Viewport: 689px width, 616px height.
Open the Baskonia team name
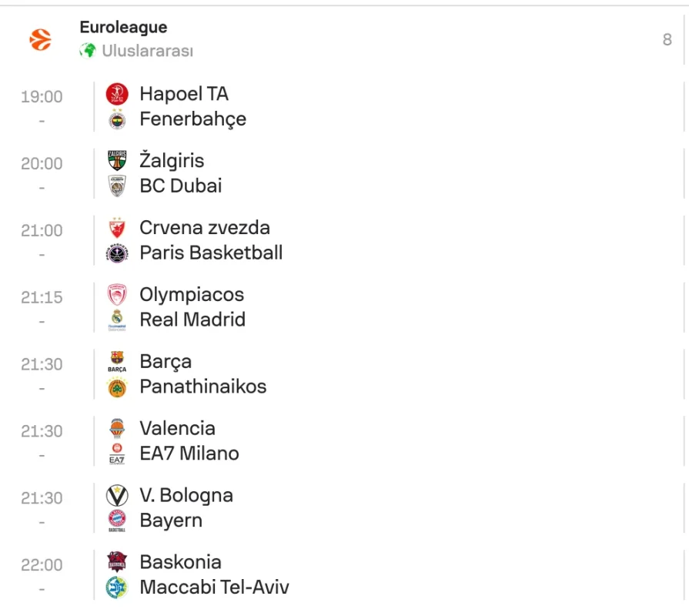pos(180,562)
